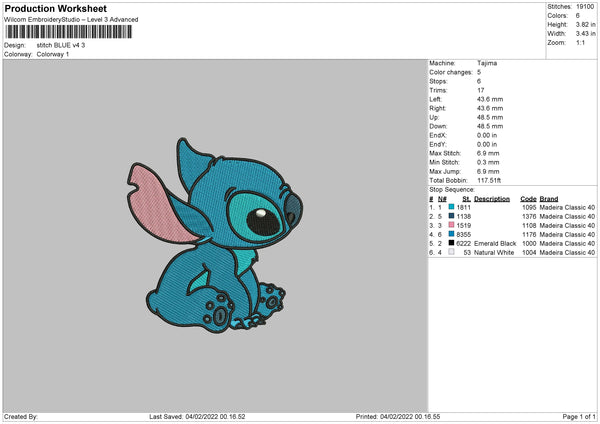Image resolution: width=600 pixels, height=424 pixels.
Task: Click code 1376 in the Code column
Action: (529, 216)
